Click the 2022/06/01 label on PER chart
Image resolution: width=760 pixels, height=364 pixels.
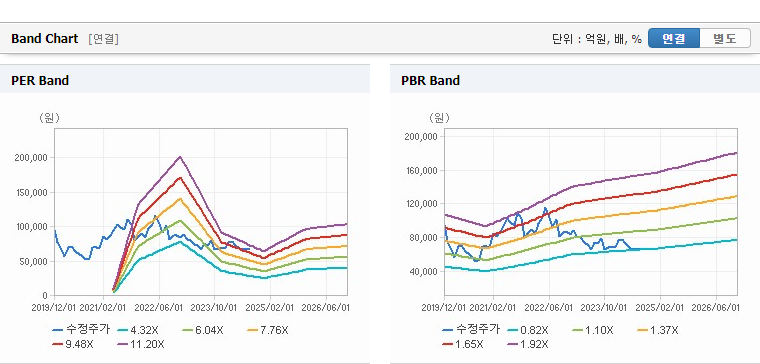click(x=159, y=308)
